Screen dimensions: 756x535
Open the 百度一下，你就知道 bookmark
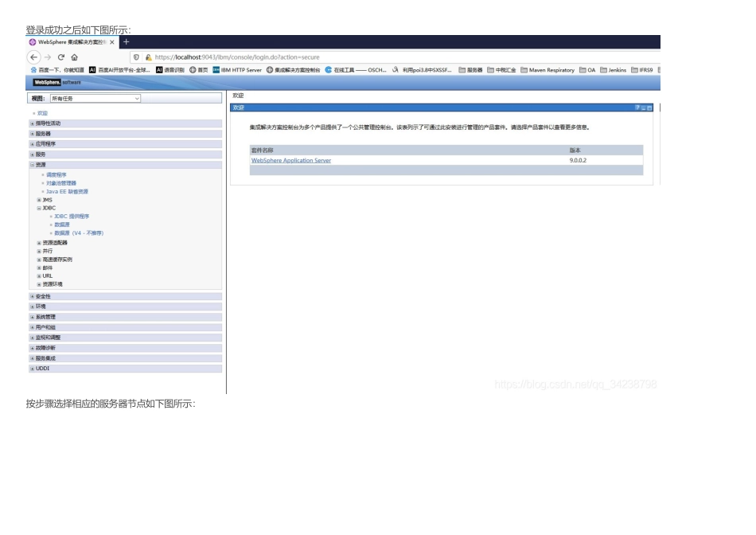[57, 70]
